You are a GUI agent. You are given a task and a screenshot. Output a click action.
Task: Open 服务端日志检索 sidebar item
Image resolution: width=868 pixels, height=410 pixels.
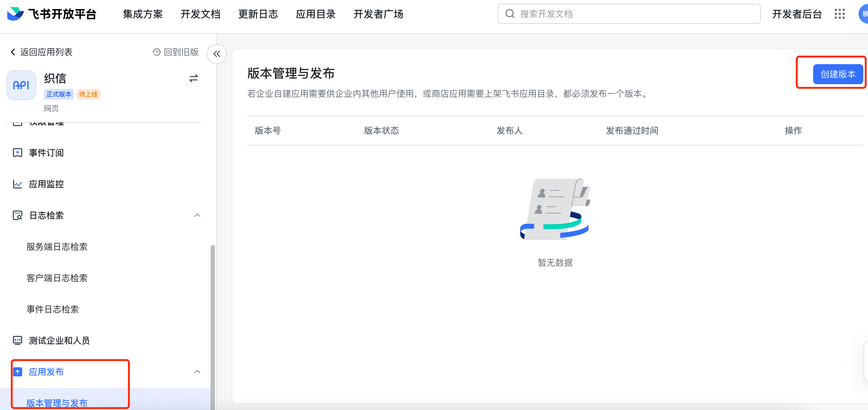click(57, 247)
